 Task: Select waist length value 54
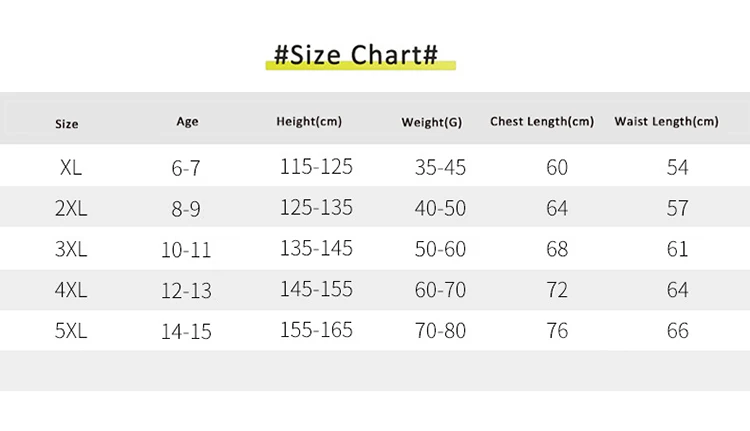tap(678, 167)
